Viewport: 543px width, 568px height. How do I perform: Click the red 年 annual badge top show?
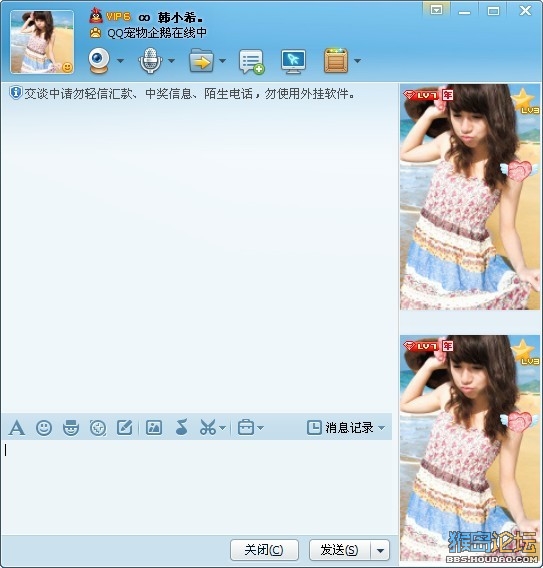pyautogui.click(x=448, y=95)
